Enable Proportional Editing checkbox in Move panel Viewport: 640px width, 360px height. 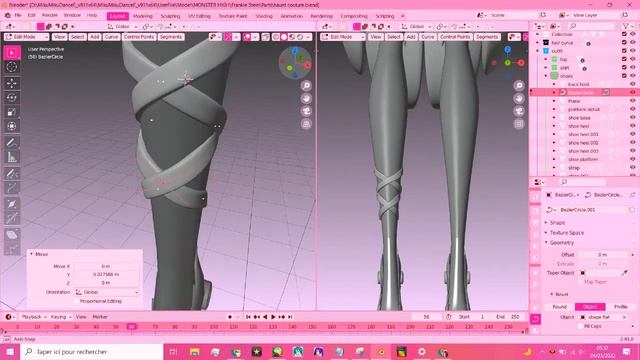click(76, 301)
